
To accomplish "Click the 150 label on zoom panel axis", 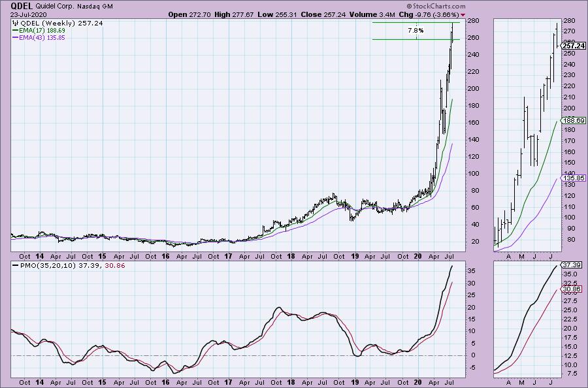I will click(569, 163).
